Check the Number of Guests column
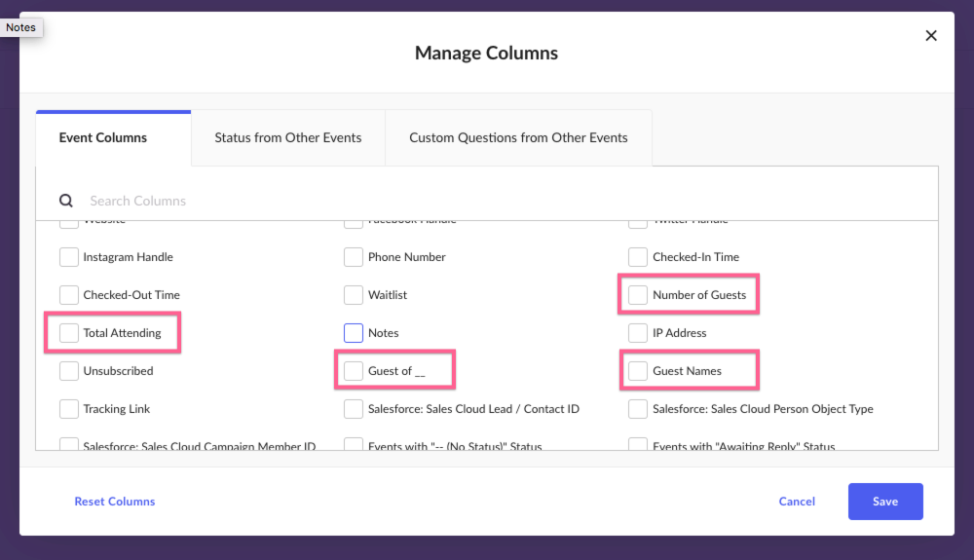Image resolution: width=974 pixels, height=560 pixels. click(x=638, y=295)
